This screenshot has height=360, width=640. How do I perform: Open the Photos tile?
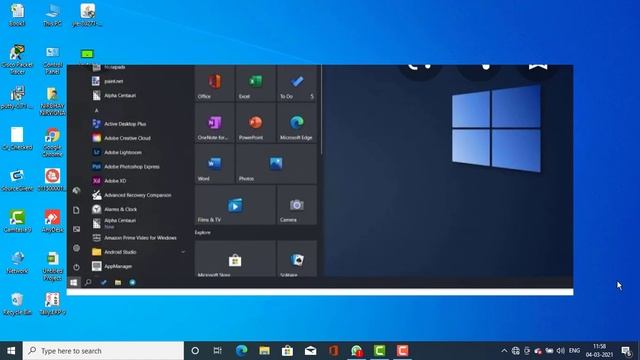coord(276,164)
